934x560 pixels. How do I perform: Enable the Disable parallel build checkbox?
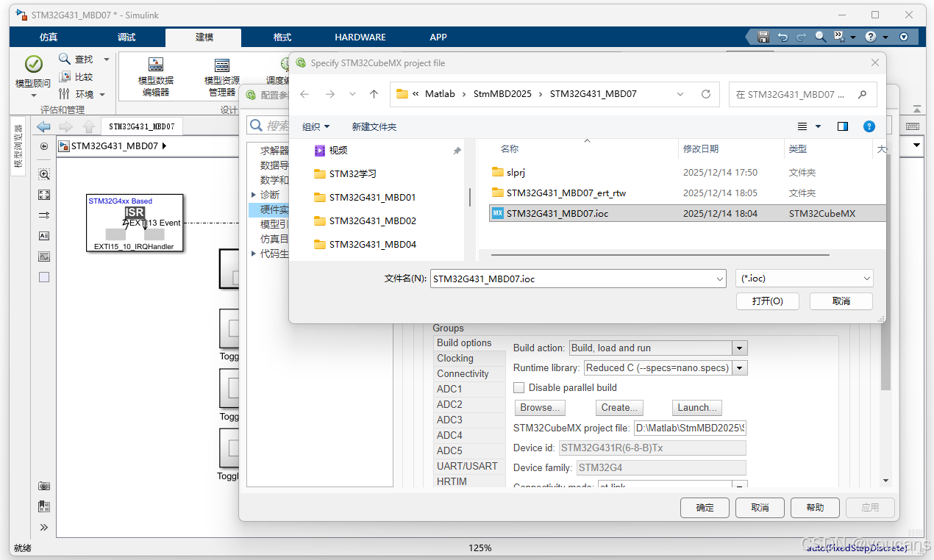[x=519, y=387]
